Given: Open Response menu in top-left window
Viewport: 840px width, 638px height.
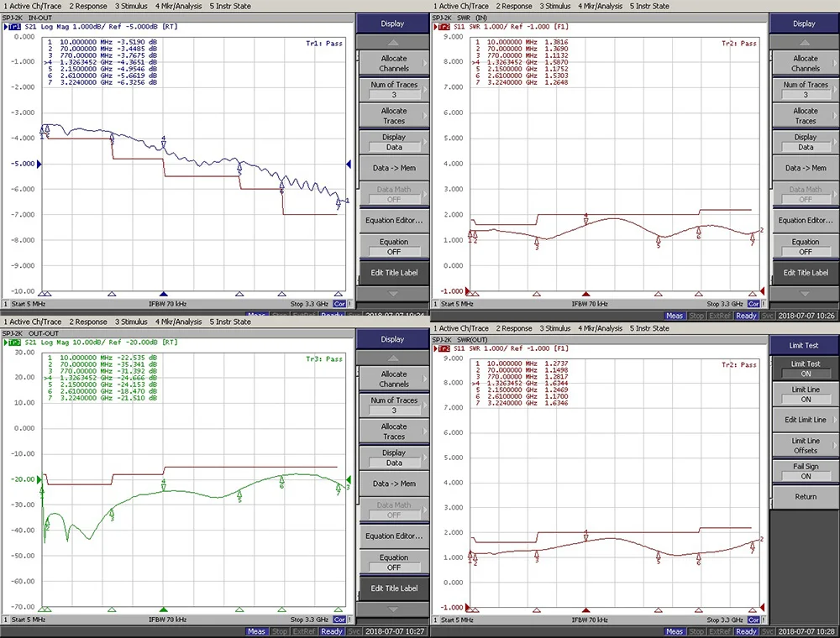Looking at the screenshot, I should (88, 6).
